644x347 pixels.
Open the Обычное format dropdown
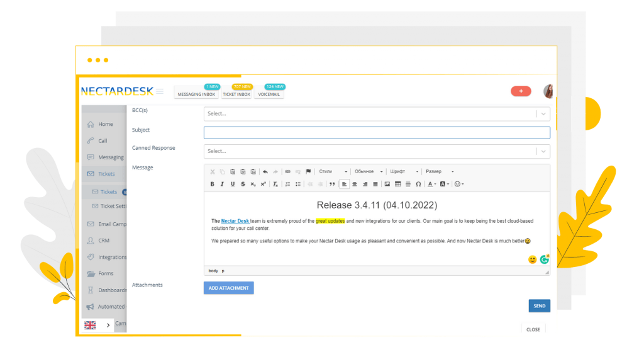coord(369,171)
